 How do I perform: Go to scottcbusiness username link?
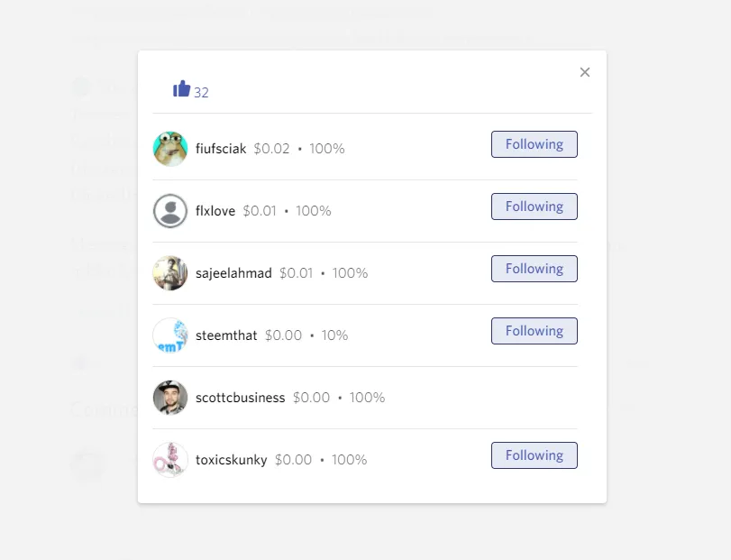click(x=240, y=398)
